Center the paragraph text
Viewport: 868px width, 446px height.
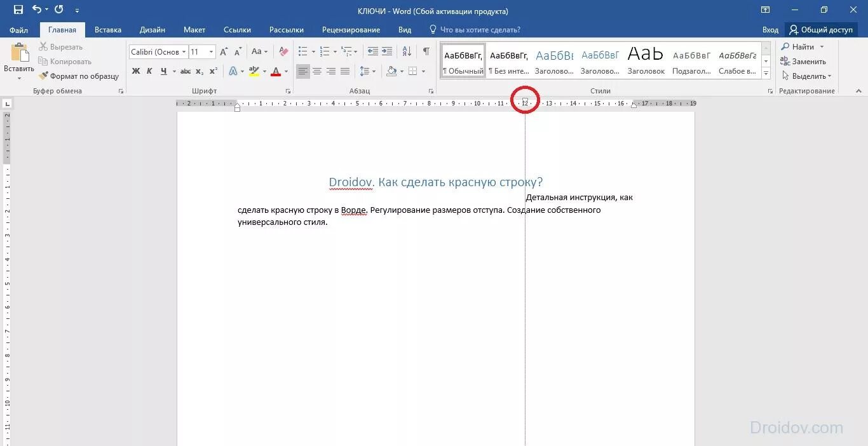pyautogui.click(x=317, y=71)
